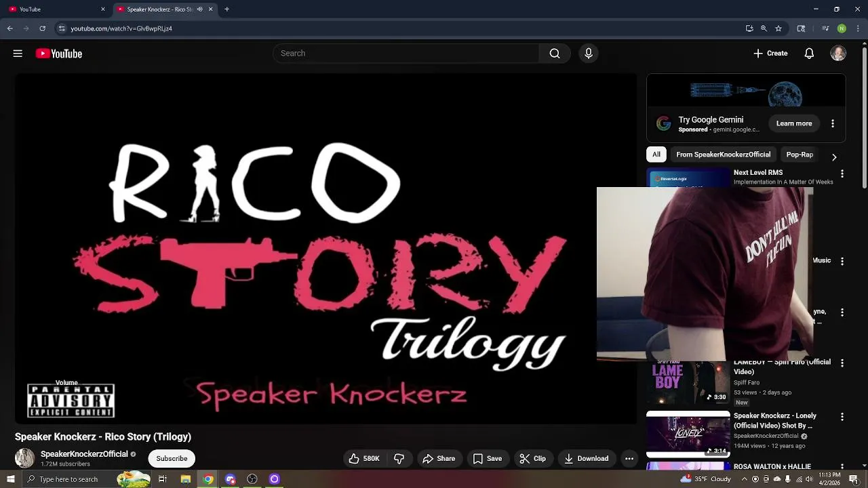Focus the YouTube search field

click(x=406, y=54)
